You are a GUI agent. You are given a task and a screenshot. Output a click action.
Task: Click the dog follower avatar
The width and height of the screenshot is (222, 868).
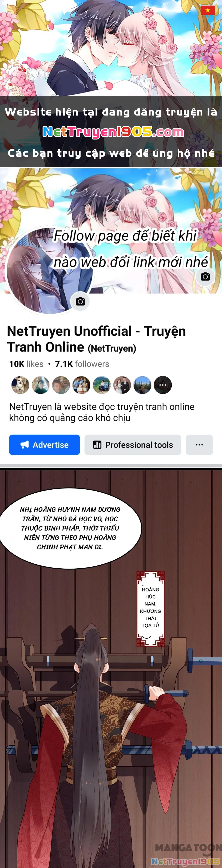tap(20, 385)
